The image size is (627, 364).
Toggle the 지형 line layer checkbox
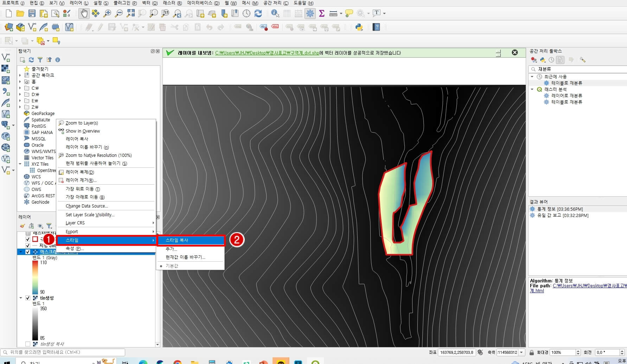[28, 245]
